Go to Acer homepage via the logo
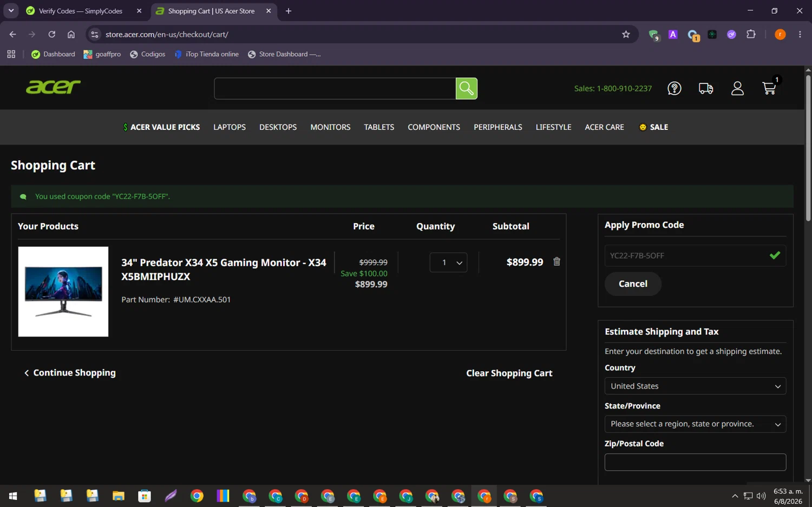 tap(53, 87)
